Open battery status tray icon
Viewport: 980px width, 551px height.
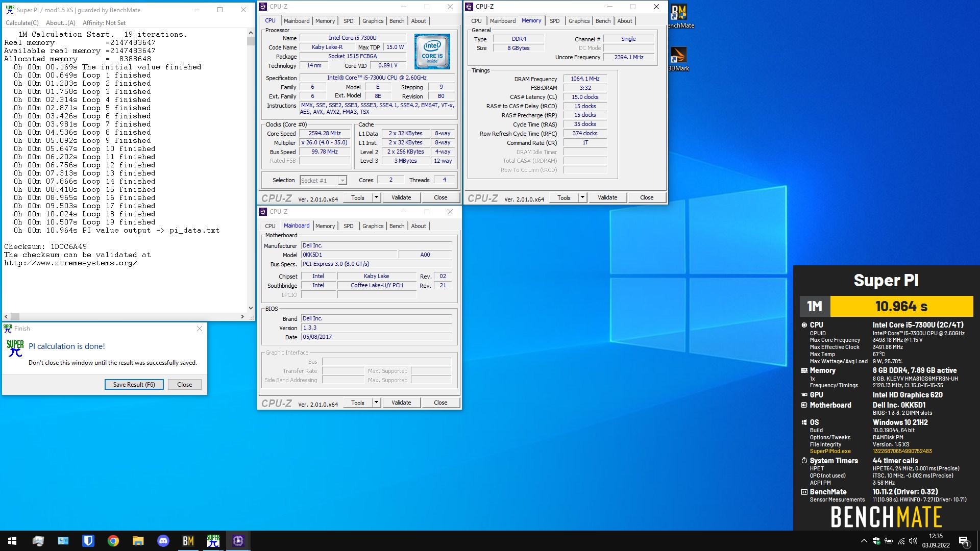point(889,541)
